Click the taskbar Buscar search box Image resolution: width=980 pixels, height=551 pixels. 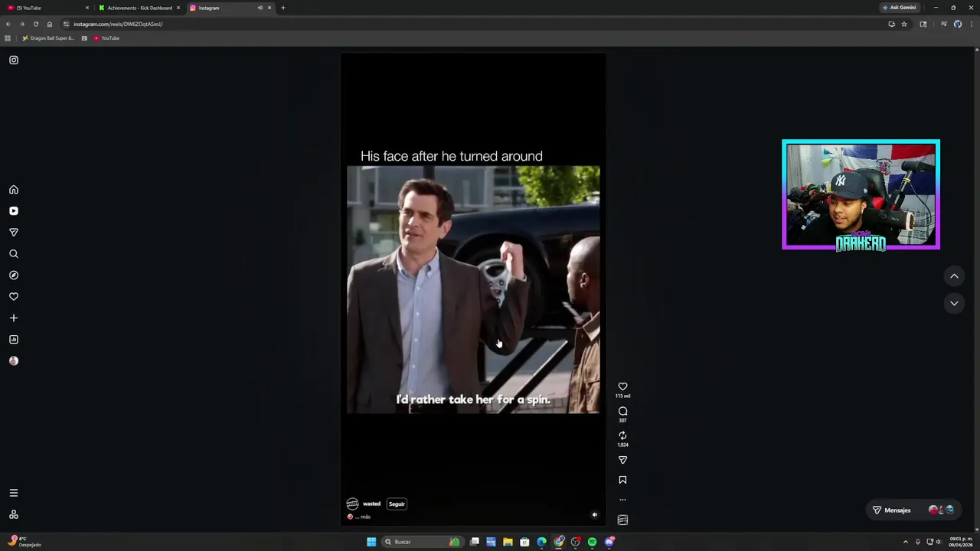click(x=421, y=542)
